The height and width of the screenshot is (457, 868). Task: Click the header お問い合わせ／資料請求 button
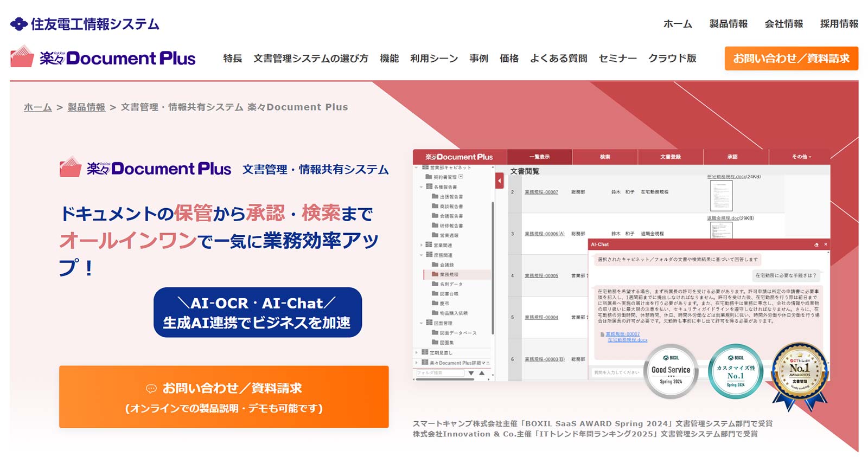(792, 58)
